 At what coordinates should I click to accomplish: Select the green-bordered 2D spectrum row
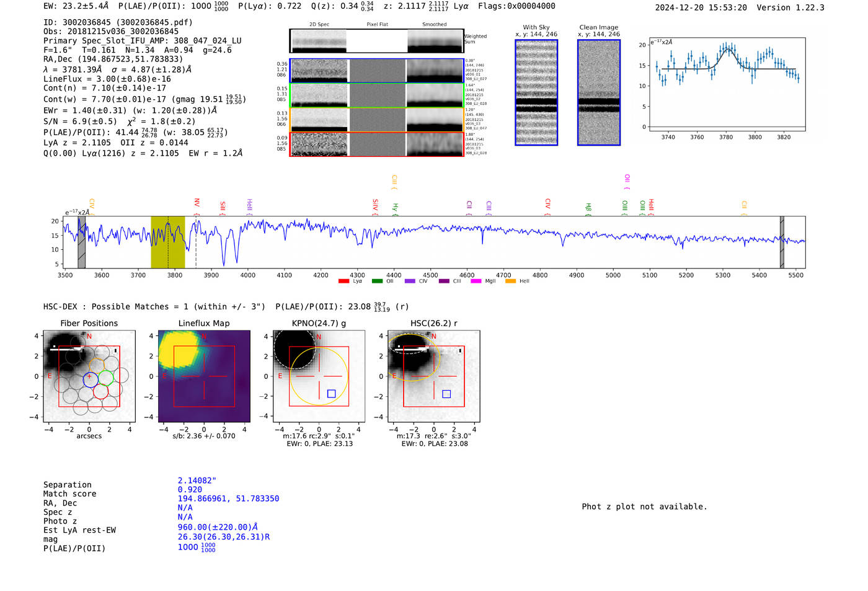(377, 96)
